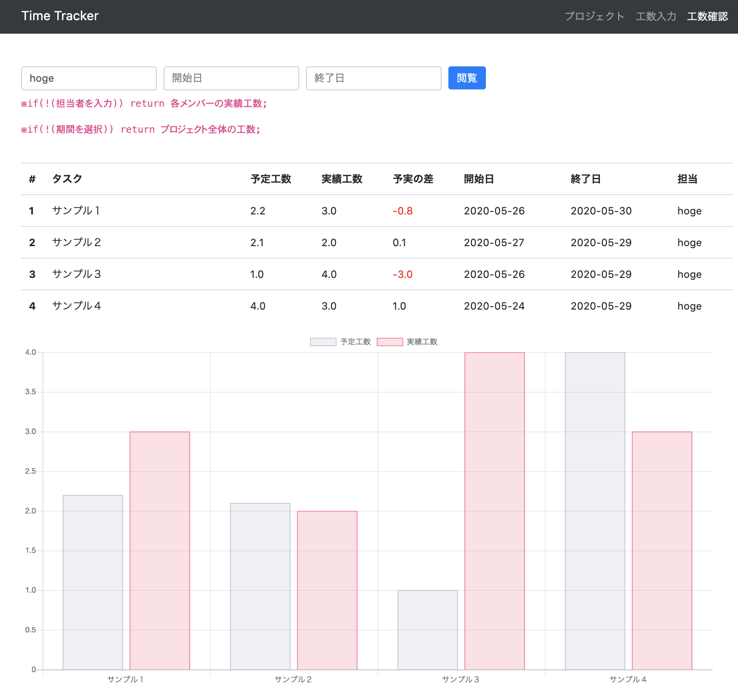738x700 pixels.
Task: Click the hoge assignee in サンプル３ row
Action: [x=689, y=275]
